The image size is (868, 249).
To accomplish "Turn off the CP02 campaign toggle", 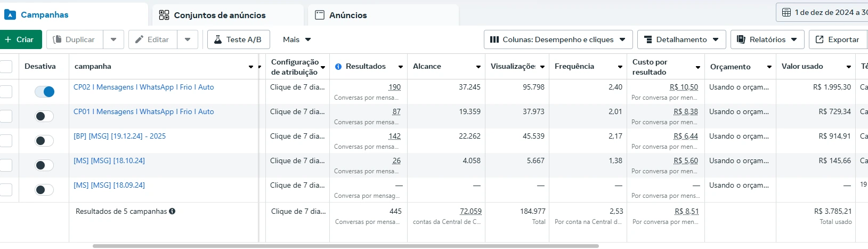I will coord(44,92).
